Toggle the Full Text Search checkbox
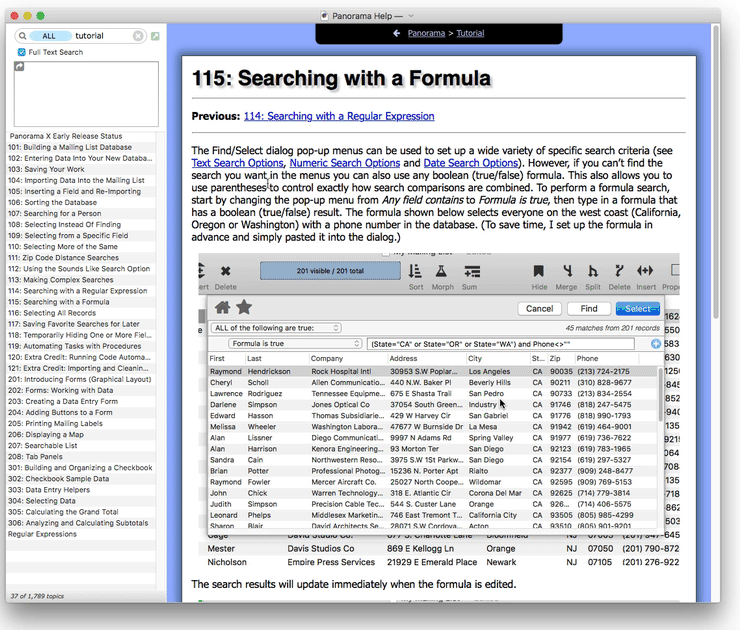The height and width of the screenshot is (630, 740). [22, 52]
